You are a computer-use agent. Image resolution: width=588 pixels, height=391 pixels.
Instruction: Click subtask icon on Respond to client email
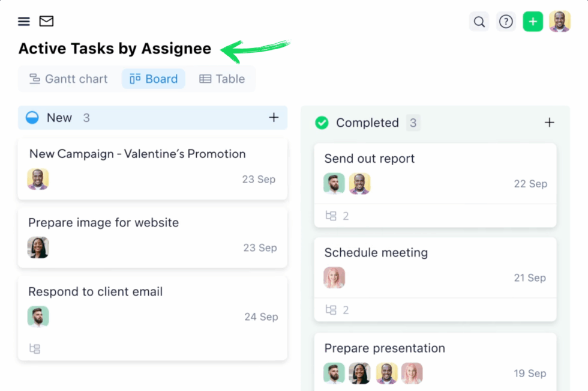pyautogui.click(x=35, y=348)
